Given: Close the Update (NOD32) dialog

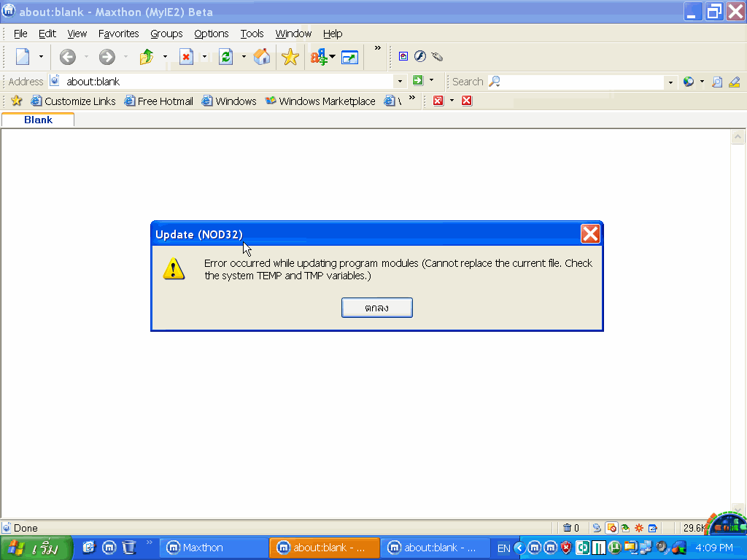Looking at the screenshot, I should [x=590, y=234].
